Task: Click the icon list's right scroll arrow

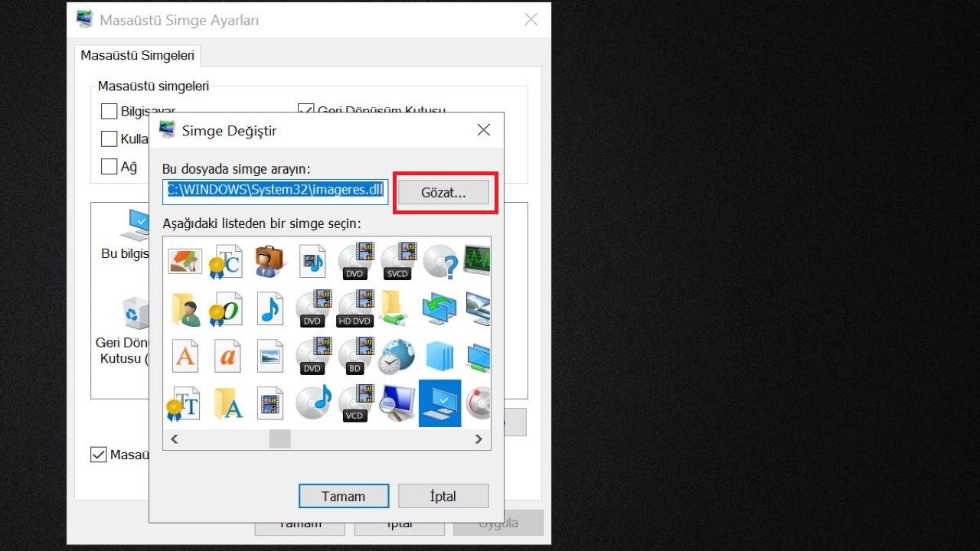Action: coord(479,439)
